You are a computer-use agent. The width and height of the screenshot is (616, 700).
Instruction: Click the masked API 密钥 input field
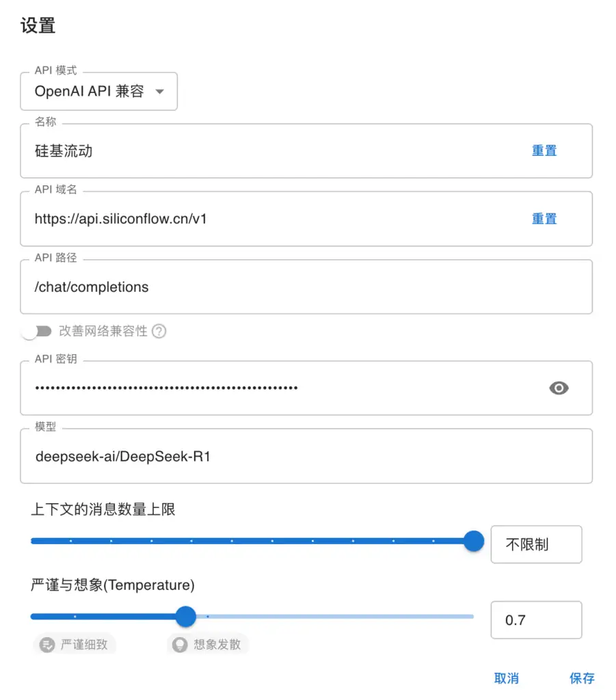(273, 388)
